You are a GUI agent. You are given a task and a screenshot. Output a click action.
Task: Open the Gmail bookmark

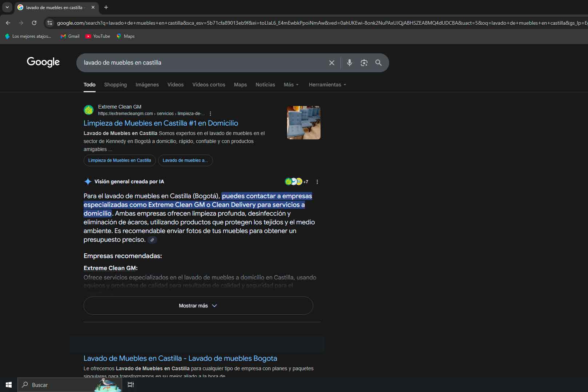tap(70, 36)
